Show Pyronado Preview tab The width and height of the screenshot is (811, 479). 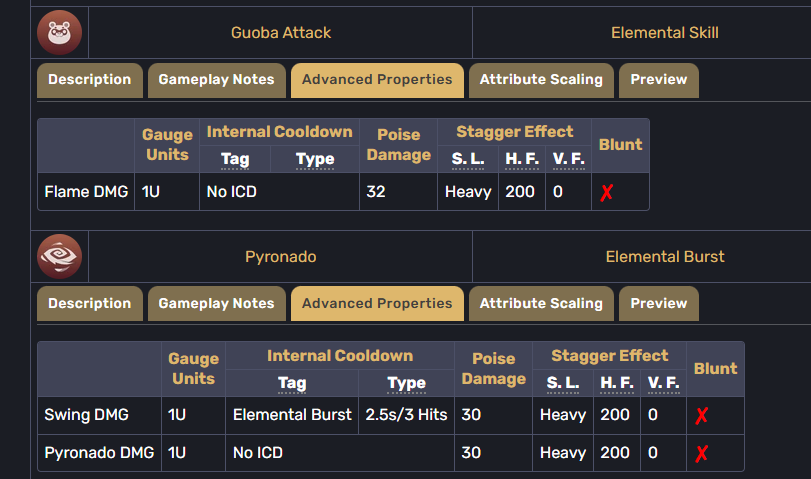pos(658,304)
